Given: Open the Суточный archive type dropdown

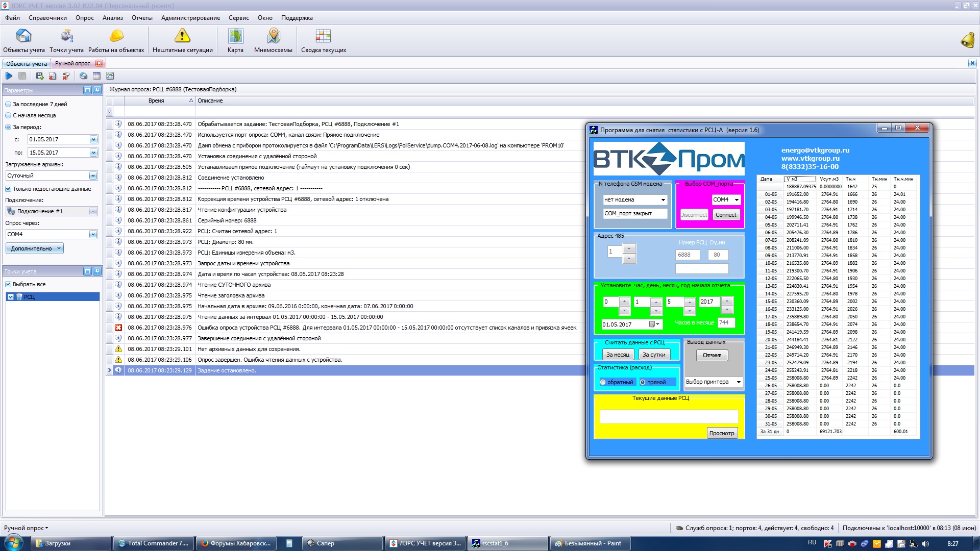Looking at the screenshot, I should point(93,176).
